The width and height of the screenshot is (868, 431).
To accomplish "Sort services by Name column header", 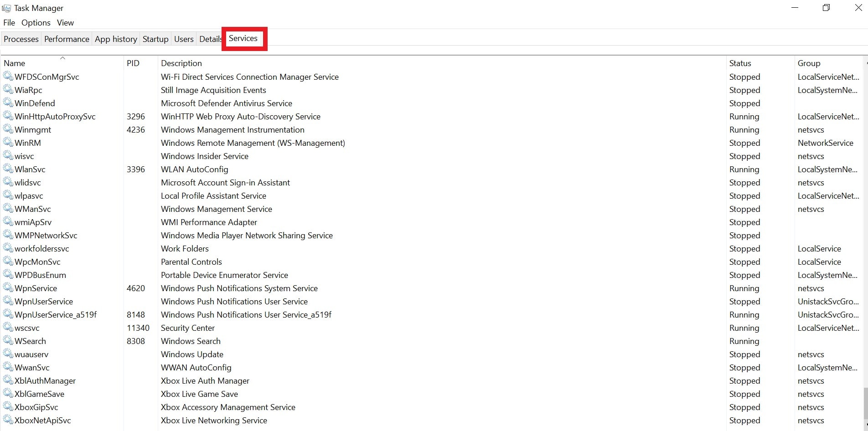I will coord(62,63).
